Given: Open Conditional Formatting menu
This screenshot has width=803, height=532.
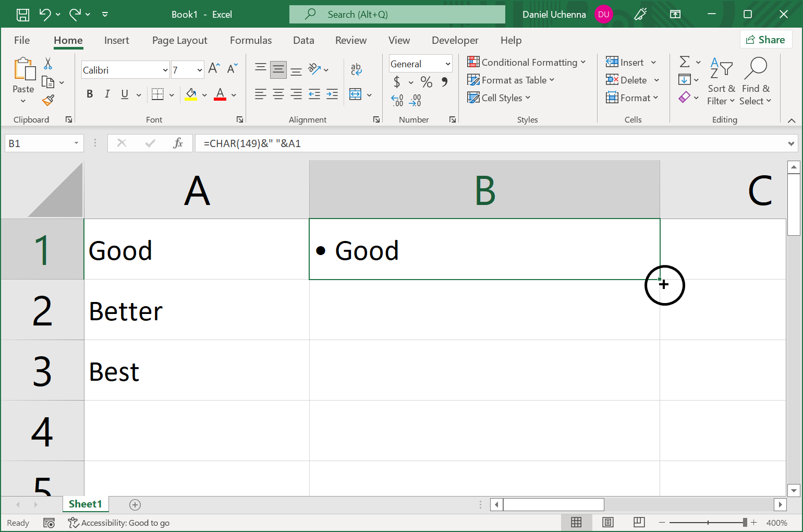Looking at the screenshot, I should (x=526, y=63).
